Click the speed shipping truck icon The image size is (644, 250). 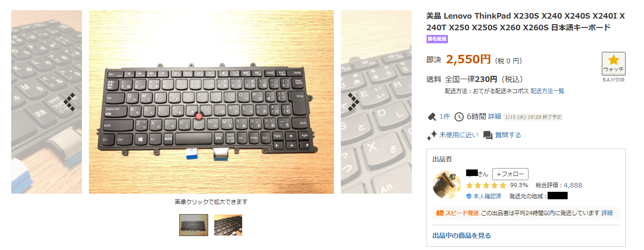point(440,213)
